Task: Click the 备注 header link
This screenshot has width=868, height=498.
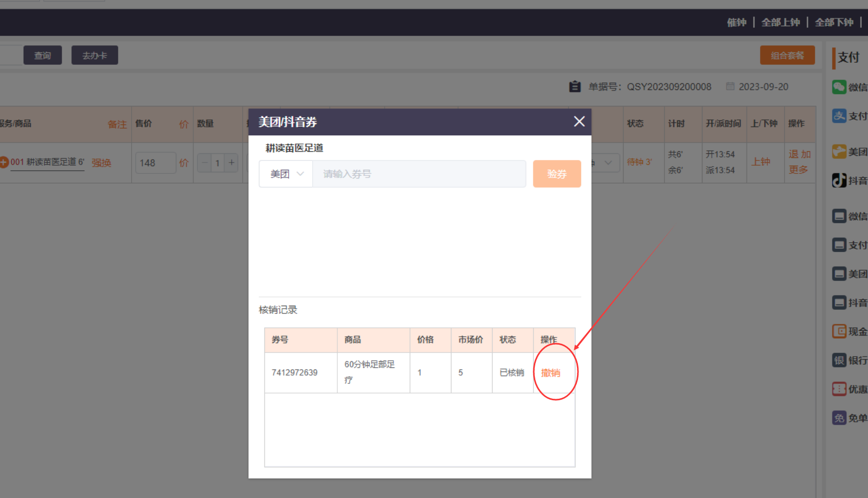Action: (x=117, y=124)
